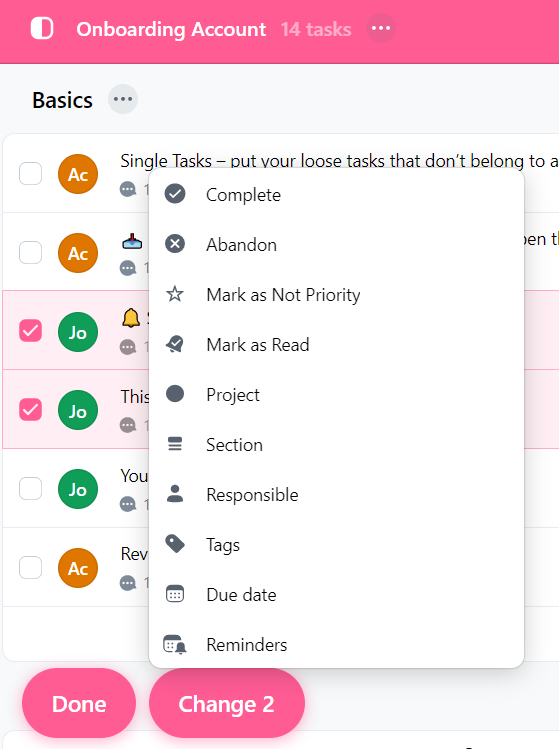Toggle the sidebar panel icon in header
The width and height of the screenshot is (559, 749).
42,29
